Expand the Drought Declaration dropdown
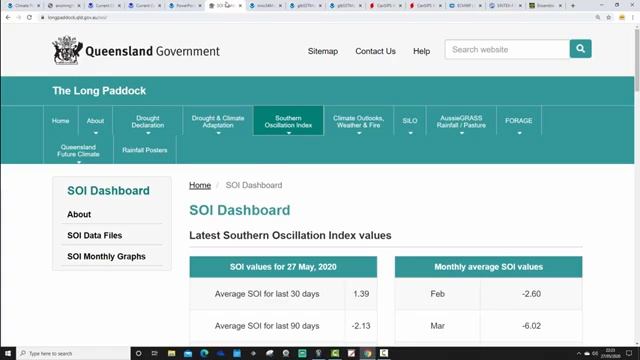The image size is (640, 360). pyautogui.click(x=148, y=133)
